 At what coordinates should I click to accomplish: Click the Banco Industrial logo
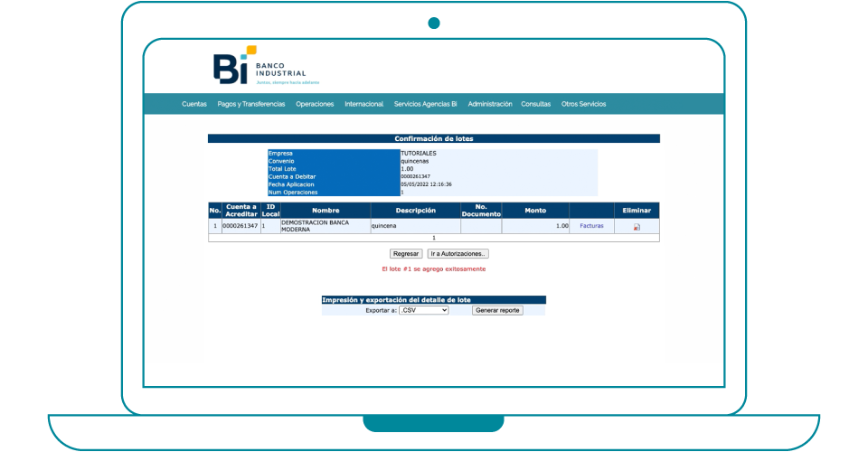point(259,66)
